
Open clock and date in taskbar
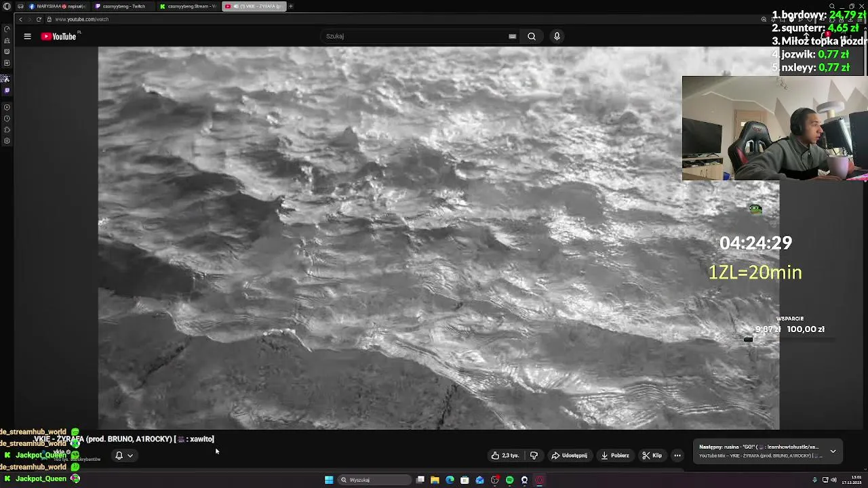click(852, 480)
